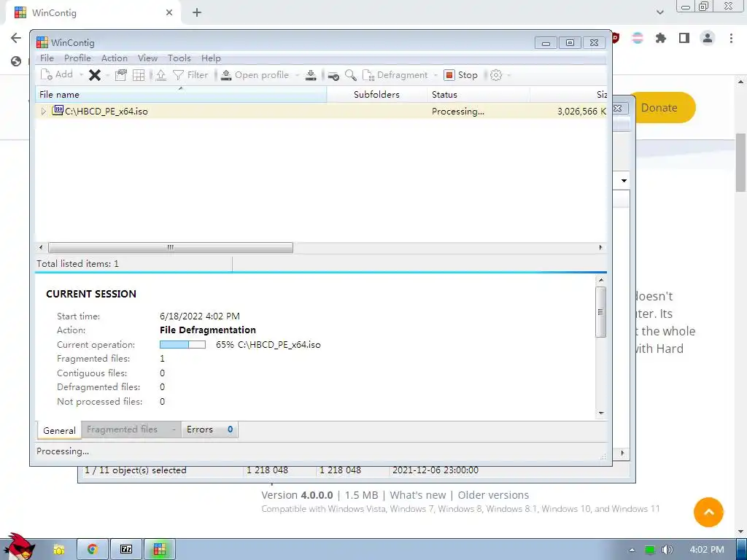Click the Processing... status cell
Screen dimensions: 747x560
[458, 112]
